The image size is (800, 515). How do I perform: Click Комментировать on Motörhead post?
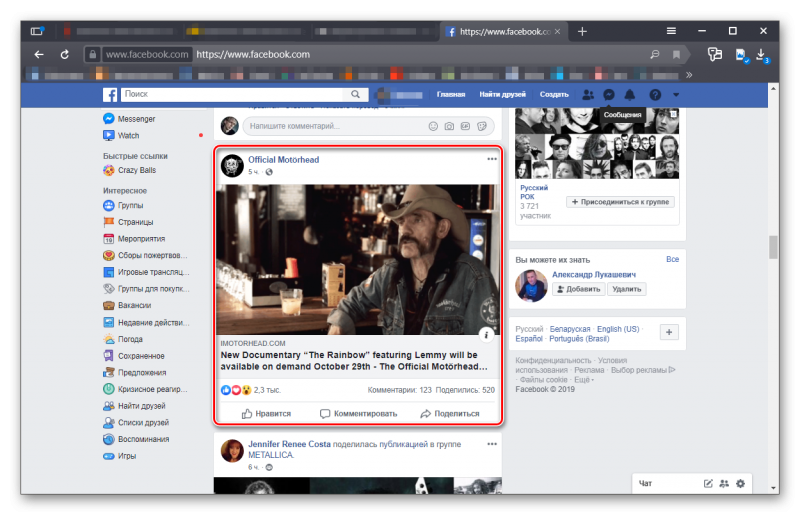click(x=358, y=413)
